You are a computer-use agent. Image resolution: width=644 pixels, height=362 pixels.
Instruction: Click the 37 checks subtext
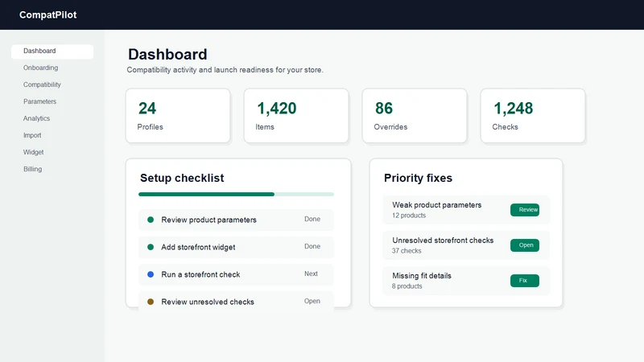(407, 251)
